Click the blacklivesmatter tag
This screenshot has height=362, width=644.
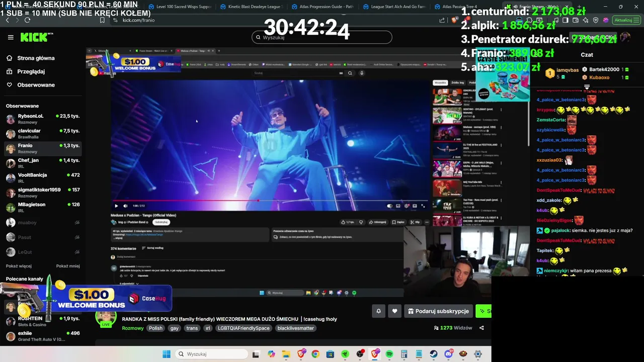296,328
